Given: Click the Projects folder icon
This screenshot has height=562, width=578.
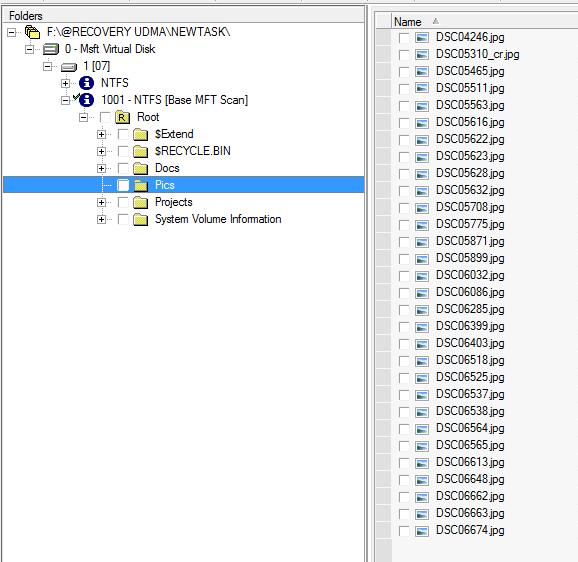Looking at the screenshot, I should click(140, 202).
